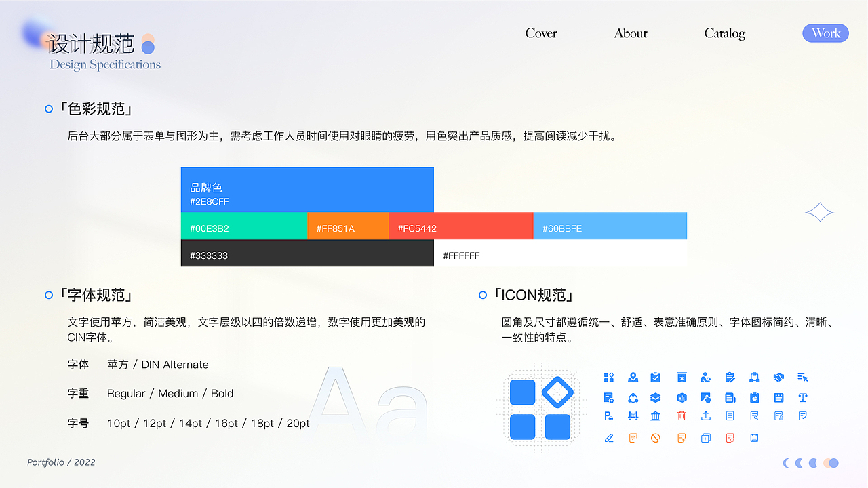Select the star bookmark banner icon
The height and width of the screenshot is (488, 868).
(682, 378)
